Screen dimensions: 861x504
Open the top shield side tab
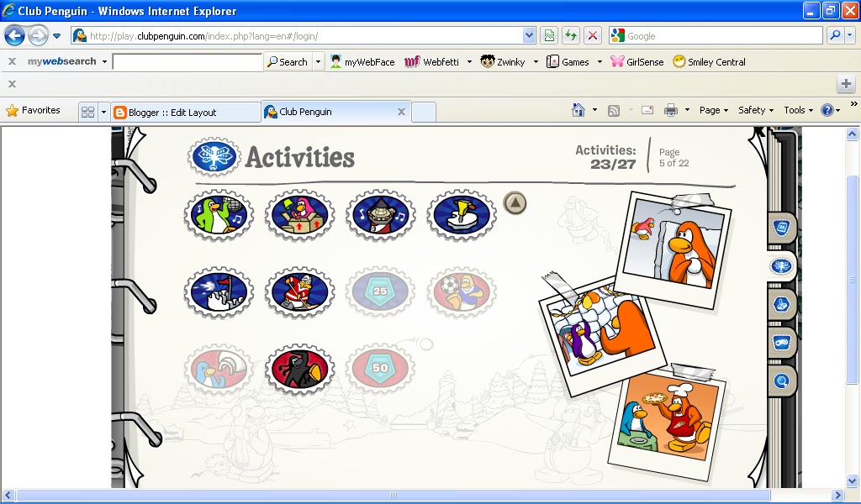point(781,227)
